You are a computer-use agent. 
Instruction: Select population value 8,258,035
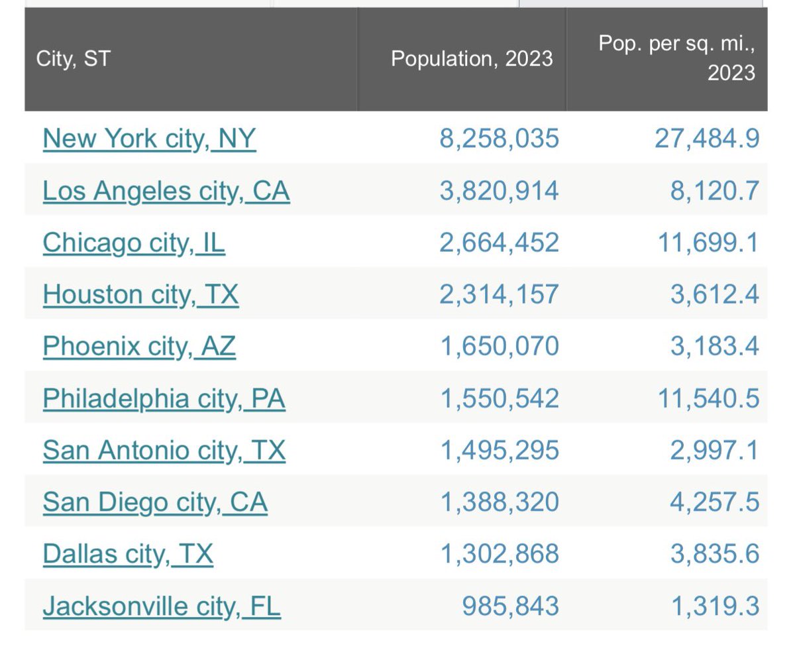(500, 139)
